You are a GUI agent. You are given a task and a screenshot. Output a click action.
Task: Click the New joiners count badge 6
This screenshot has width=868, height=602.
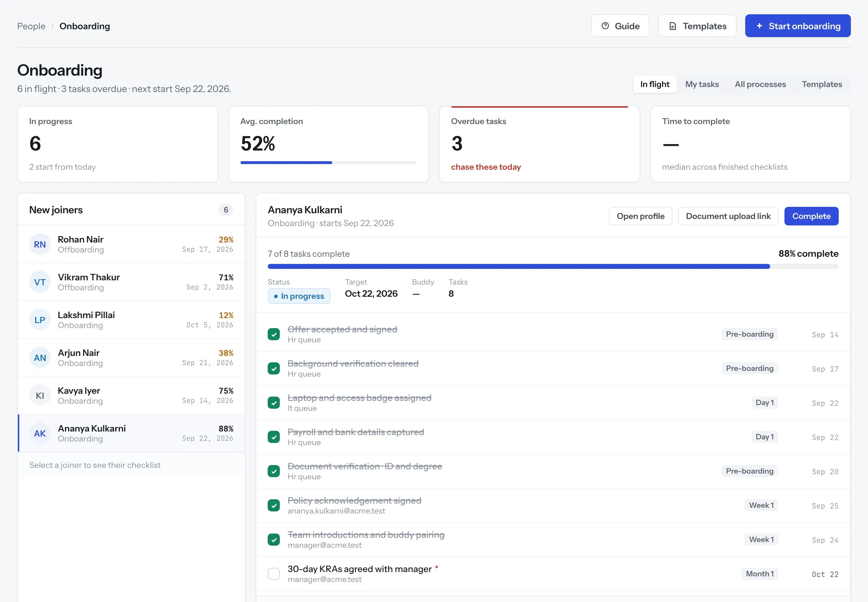(226, 210)
